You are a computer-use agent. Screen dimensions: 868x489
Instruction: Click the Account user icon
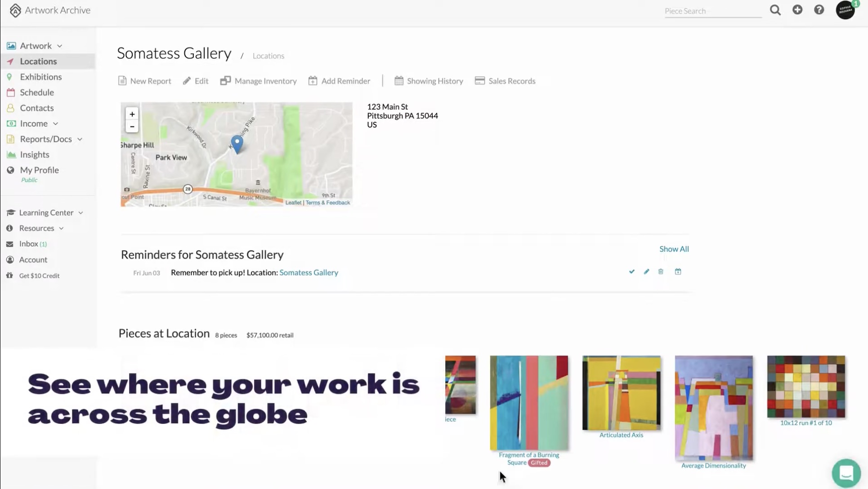[10, 260]
